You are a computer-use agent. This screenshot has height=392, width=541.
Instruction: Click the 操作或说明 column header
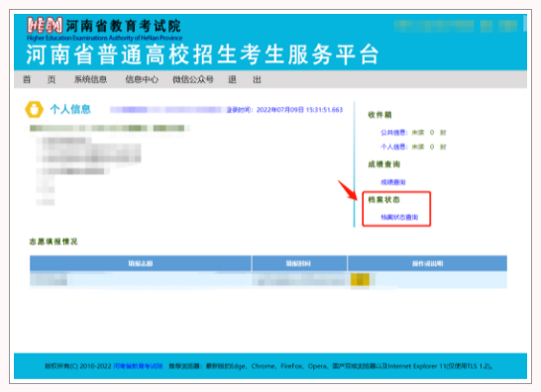(427, 263)
